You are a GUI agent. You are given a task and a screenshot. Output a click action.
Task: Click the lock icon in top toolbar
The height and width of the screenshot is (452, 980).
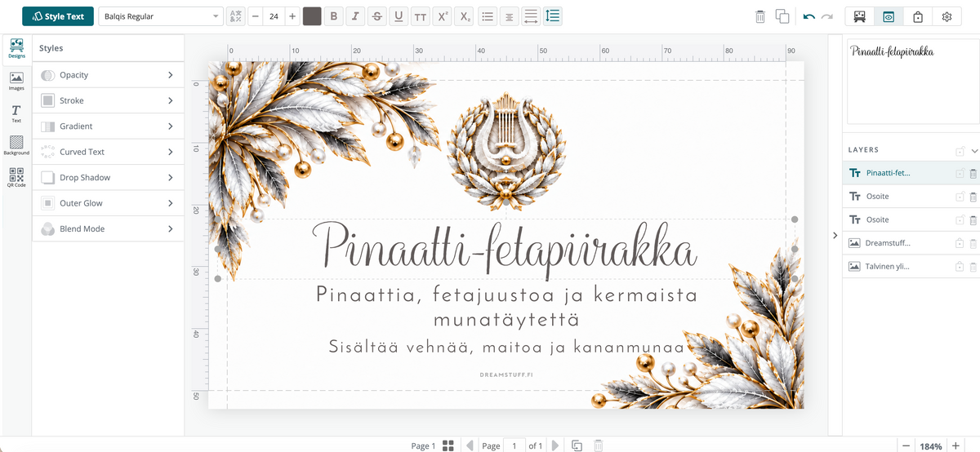click(x=918, y=16)
